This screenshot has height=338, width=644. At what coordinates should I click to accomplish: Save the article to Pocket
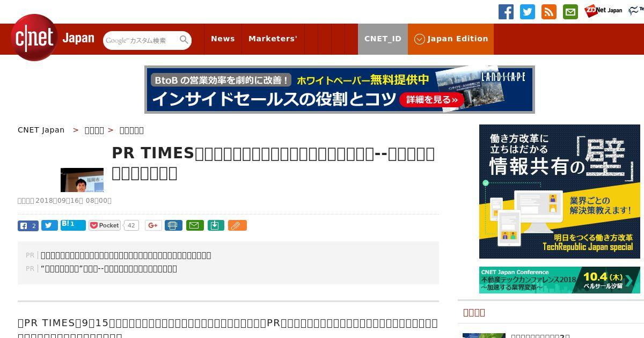(x=105, y=225)
